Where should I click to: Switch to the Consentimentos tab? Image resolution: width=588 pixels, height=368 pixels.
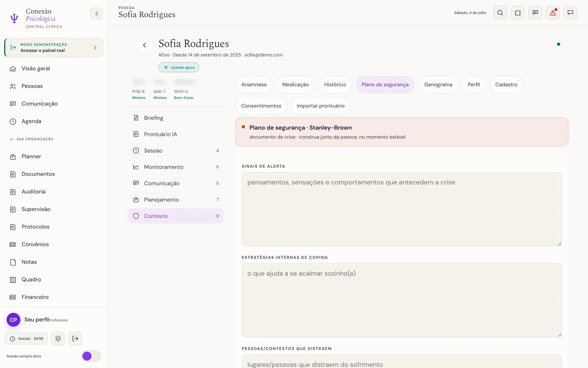[x=261, y=106]
